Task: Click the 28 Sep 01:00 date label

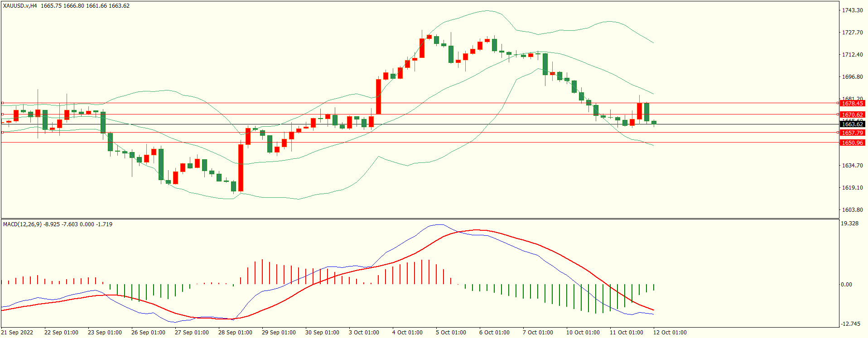Action: click(235, 333)
